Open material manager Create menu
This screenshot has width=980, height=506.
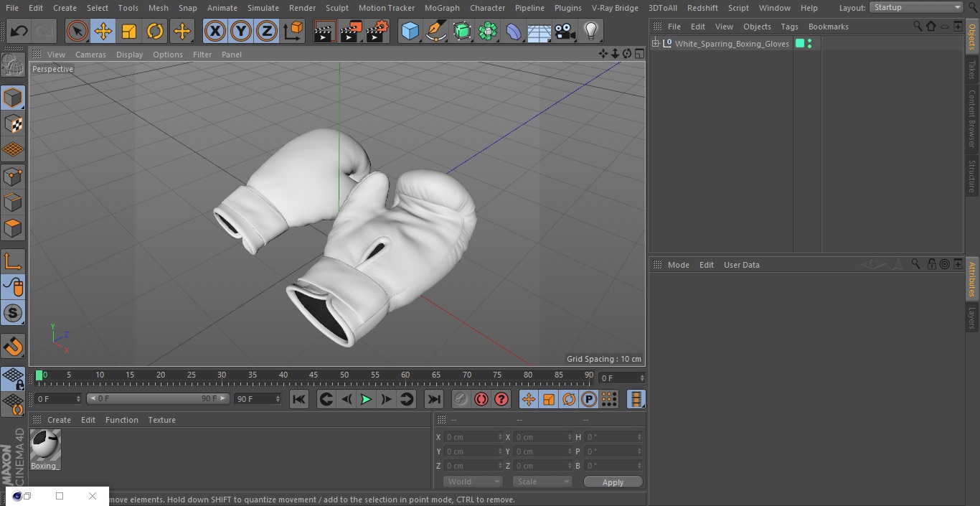coord(59,420)
